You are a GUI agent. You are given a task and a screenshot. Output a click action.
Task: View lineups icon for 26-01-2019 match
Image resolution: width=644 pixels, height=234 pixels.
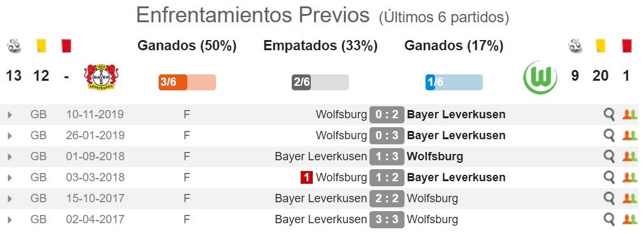click(629, 135)
